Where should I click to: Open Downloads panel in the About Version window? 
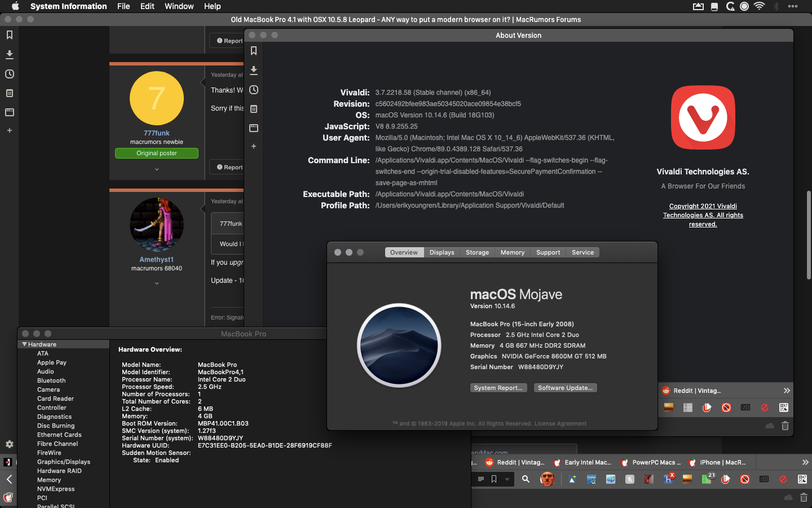(x=254, y=71)
